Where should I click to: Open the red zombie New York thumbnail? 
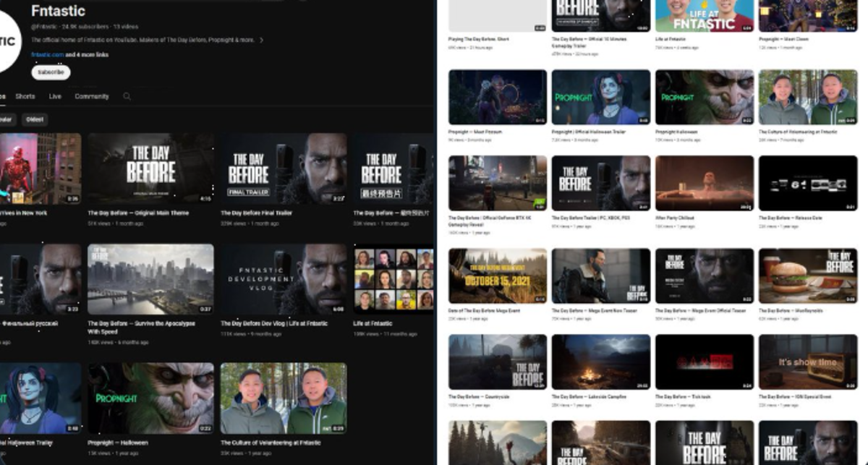[x=41, y=168]
